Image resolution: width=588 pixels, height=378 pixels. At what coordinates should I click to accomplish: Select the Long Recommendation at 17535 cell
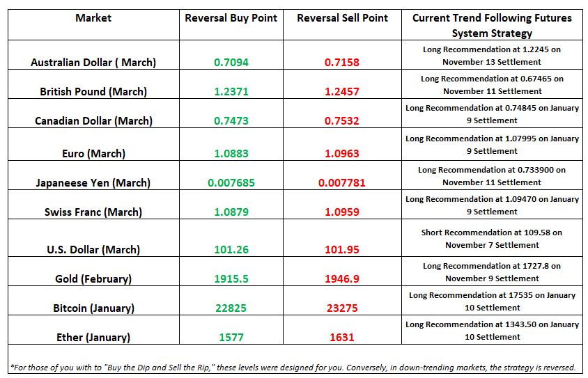click(492, 301)
